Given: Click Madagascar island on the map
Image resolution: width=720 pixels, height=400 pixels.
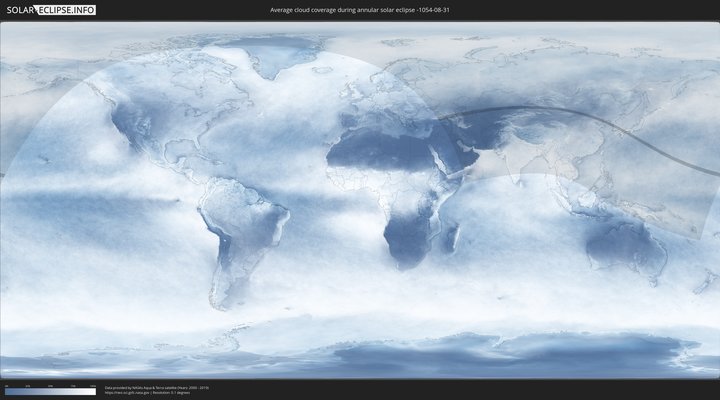Looking at the screenshot, I should (453, 238).
